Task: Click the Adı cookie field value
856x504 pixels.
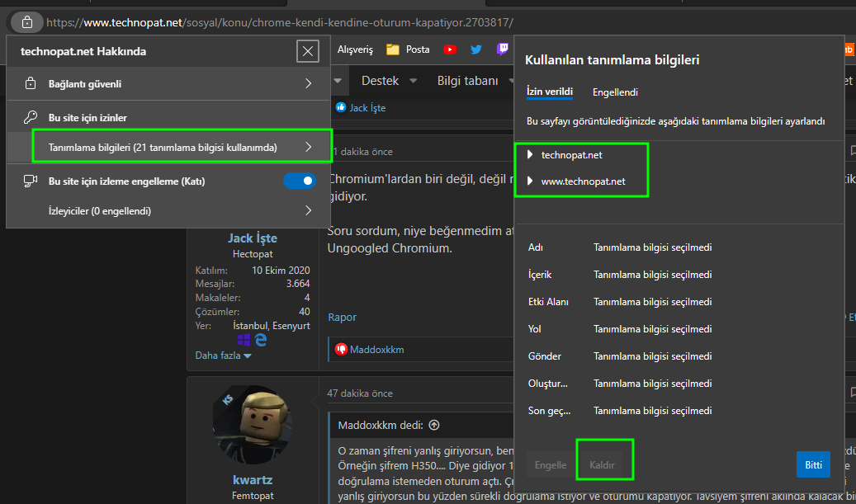Action: pyautogui.click(x=653, y=247)
